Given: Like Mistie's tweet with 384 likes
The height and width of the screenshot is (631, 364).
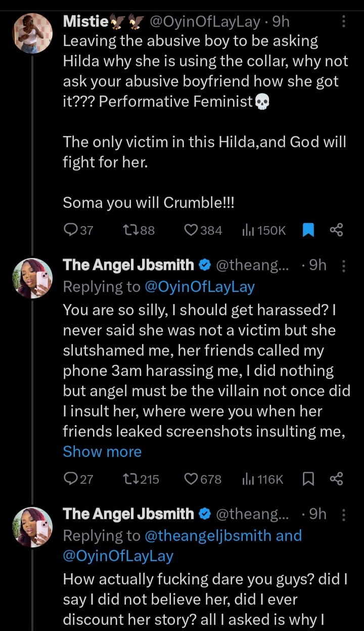Looking at the screenshot, I should point(191,230).
